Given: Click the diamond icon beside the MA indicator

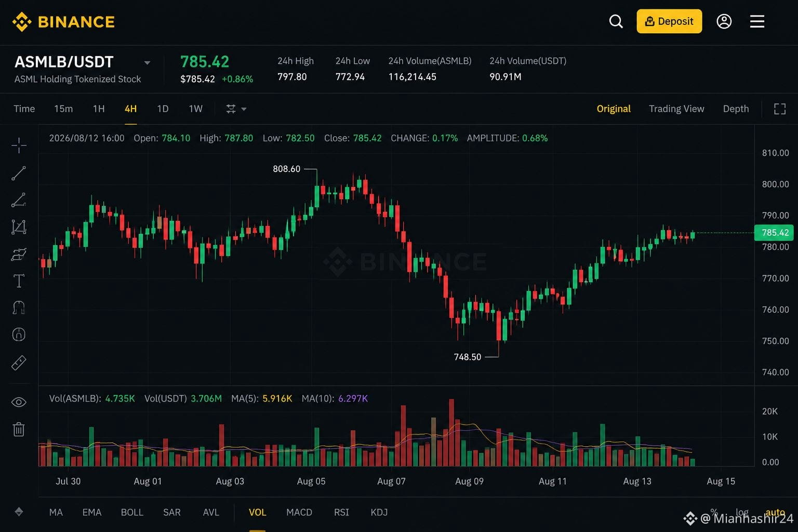Looking at the screenshot, I should (19, 512).
